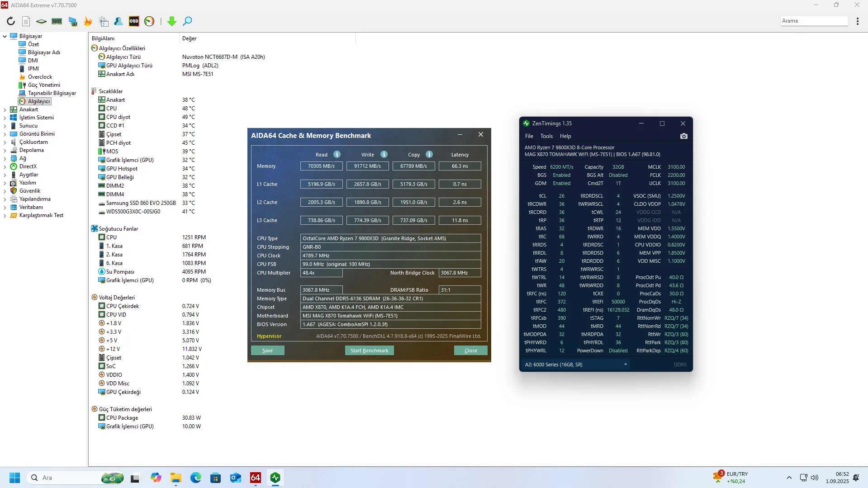Take ZenTimings screenshot with camera icon
The height and width of the screenshot is (488, 868).
pyautogui.click(x=683, y=136)
